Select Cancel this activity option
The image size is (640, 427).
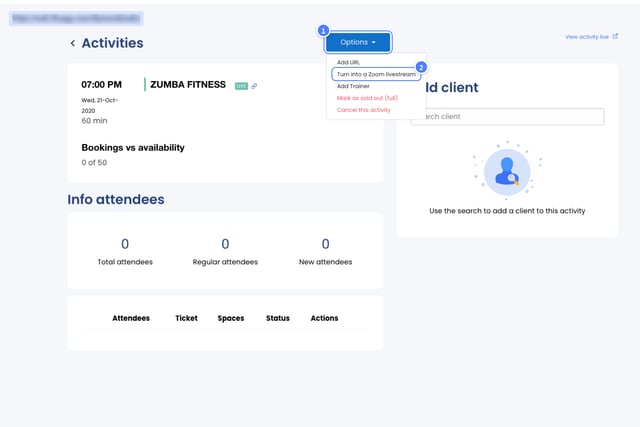pyautogui.click(x=364, y=110)
